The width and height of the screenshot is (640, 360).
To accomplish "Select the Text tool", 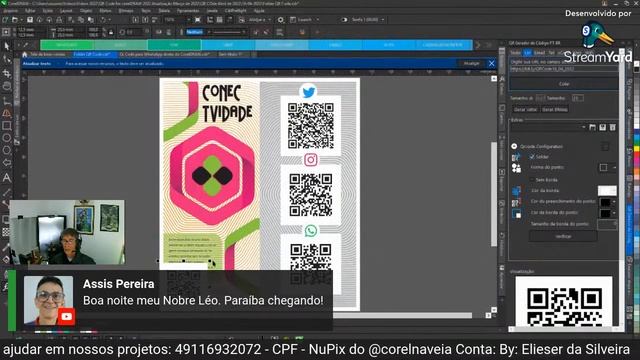I will [x=7, y=178].
